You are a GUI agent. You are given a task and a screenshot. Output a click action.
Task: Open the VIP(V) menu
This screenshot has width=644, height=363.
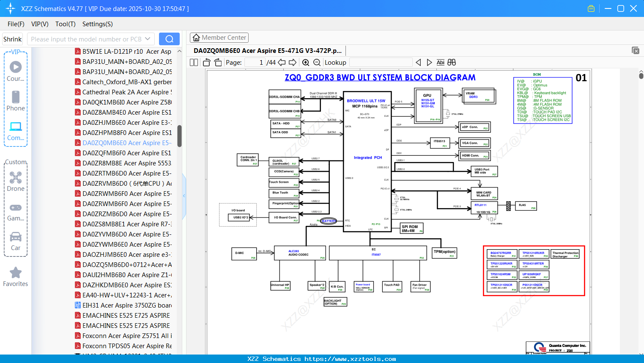tap(40, 24)
